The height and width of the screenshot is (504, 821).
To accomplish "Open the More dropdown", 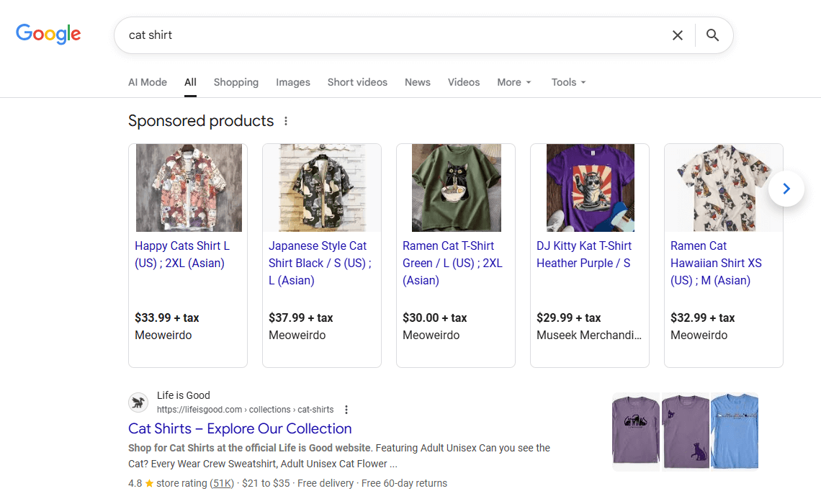I will (513, 82).
